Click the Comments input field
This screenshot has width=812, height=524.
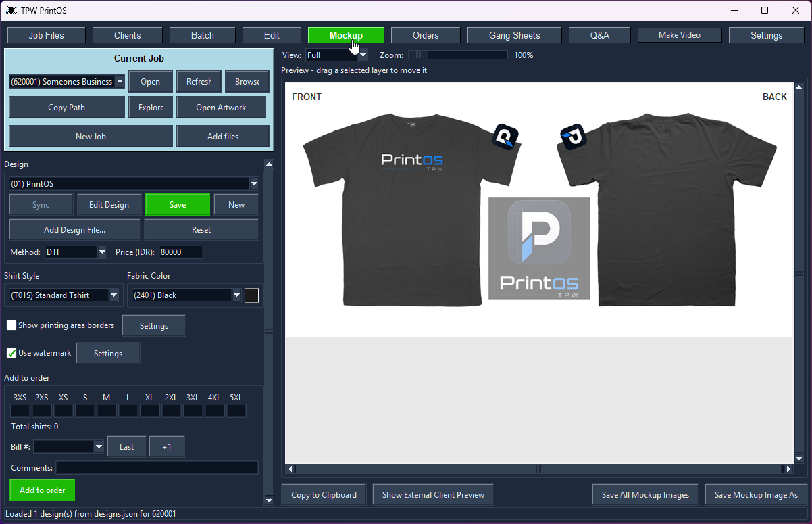(157, 468)
